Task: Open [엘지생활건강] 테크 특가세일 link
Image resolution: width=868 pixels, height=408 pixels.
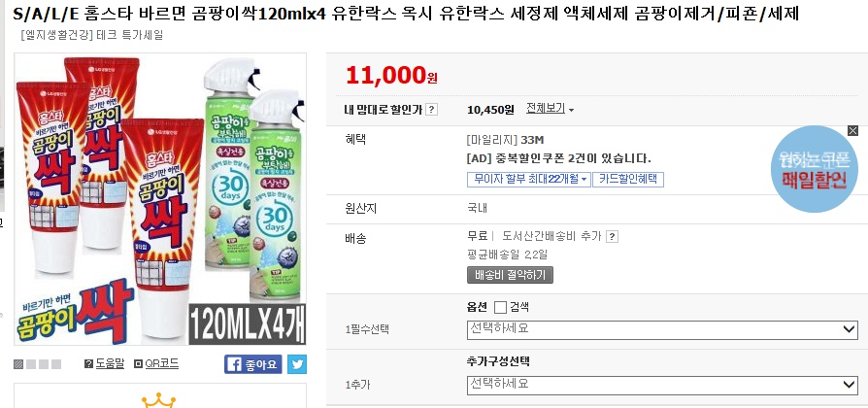Action: pyautogui.click(x=91, y=35)
